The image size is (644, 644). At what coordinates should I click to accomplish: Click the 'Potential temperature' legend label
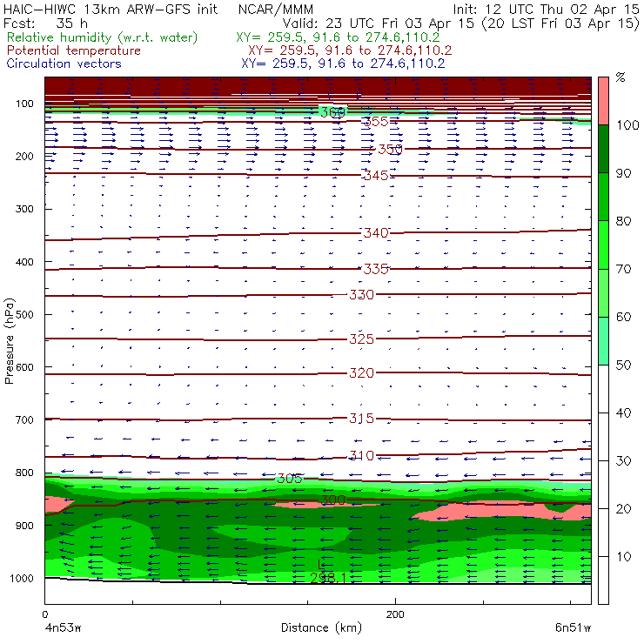(74, 50)
